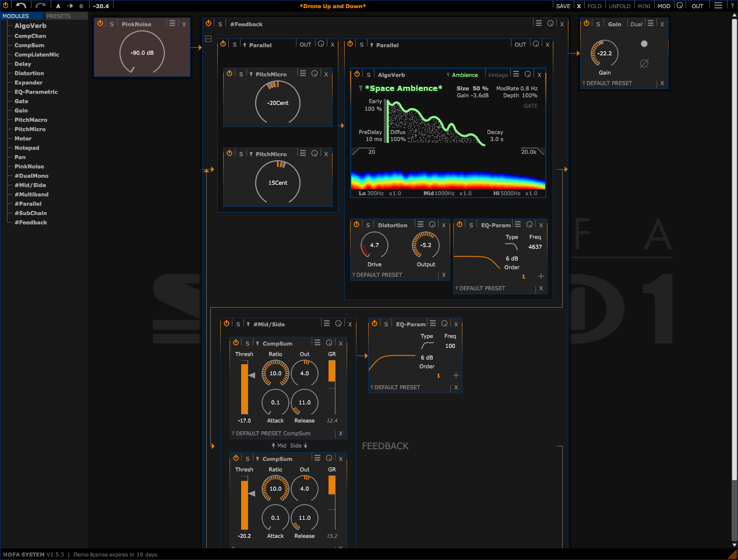Toggle power on the #Mid/Side module

tap(227, 323)
